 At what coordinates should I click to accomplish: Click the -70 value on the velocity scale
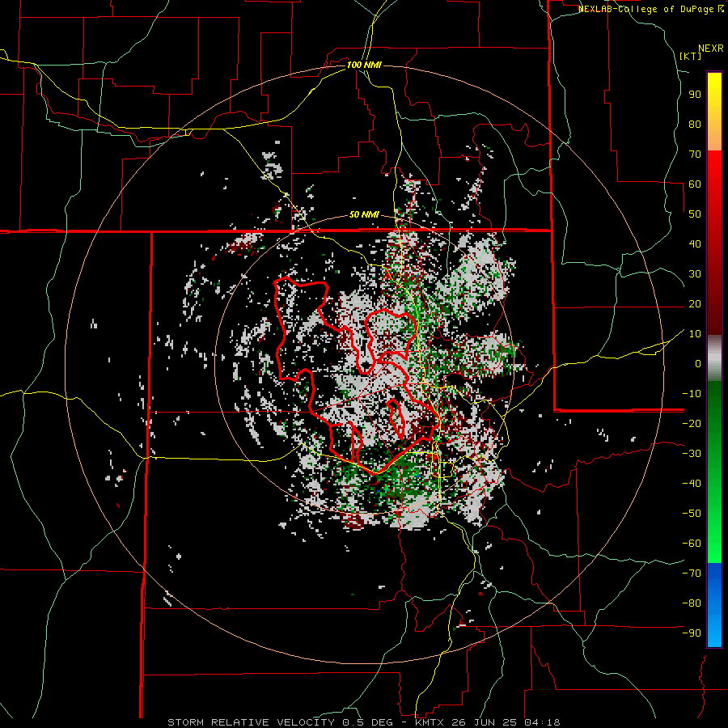click(x=692, y=574)
